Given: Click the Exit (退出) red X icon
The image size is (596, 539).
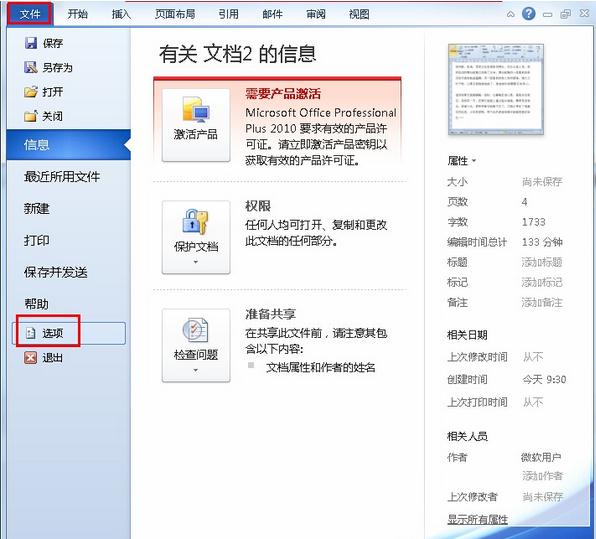Looking at the screenshot, I should [30, 358].
